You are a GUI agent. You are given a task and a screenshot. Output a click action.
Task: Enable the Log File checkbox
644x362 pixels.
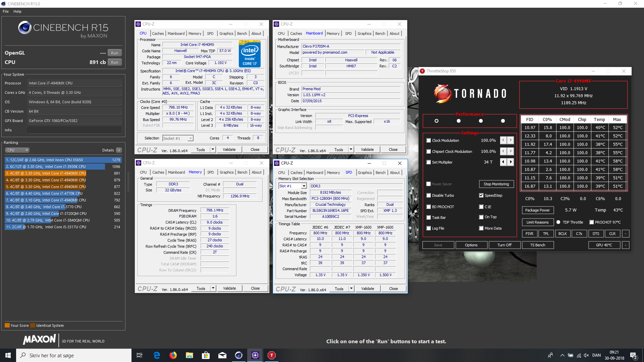coord(428,228)
